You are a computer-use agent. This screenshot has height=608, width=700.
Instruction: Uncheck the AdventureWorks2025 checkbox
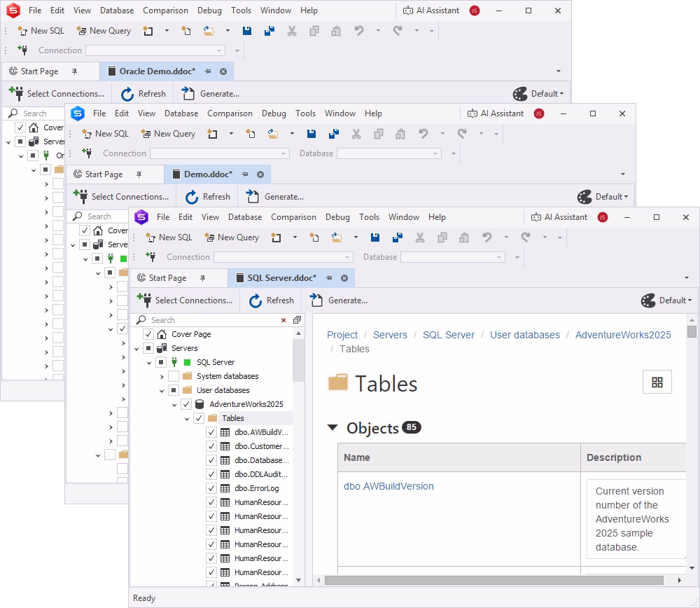point(186,404)
